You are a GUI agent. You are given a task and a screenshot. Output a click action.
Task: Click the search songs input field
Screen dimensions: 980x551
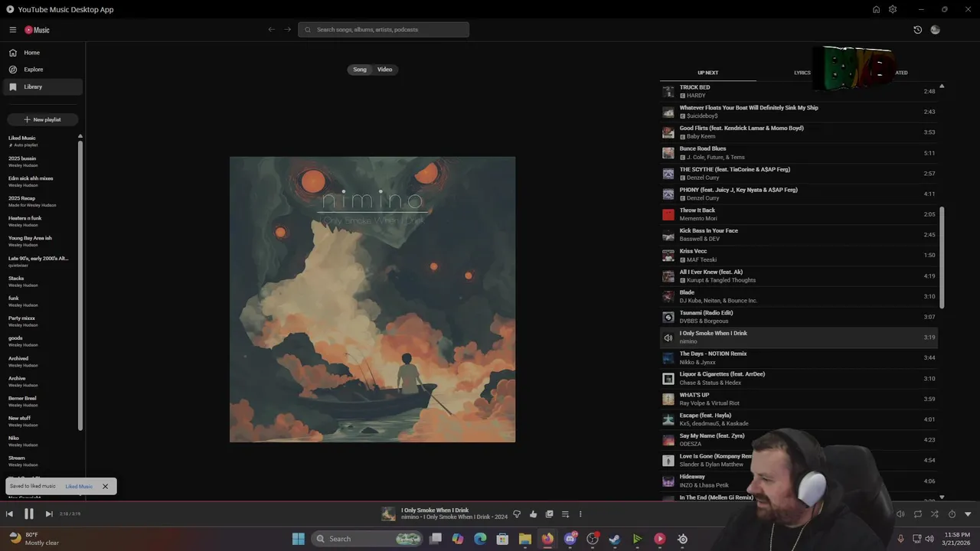[384, 30]
